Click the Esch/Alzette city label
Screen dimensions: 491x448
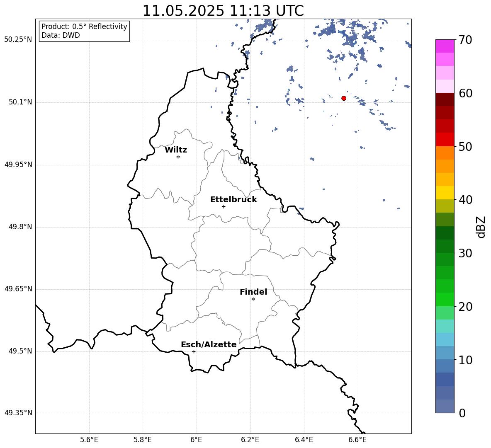point(209,344)
